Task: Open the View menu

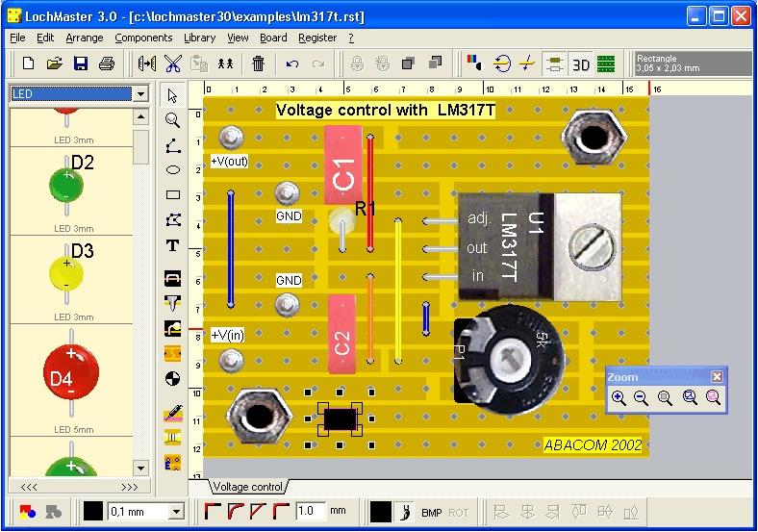Action: pos(238,38)
